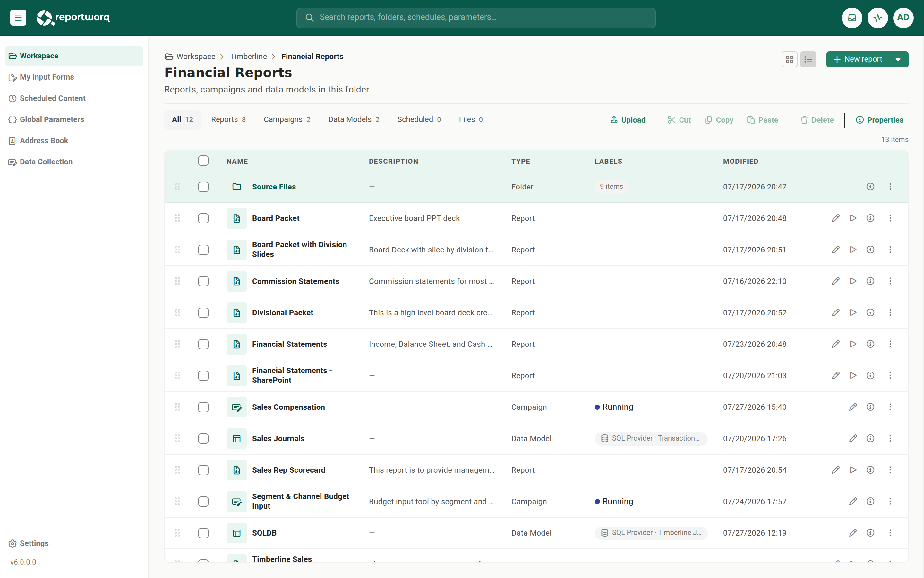The height and width of the screenshot is (578, 924).
Task: Edit Board Packet with Division Slides
Action: (x=835, y=250)
